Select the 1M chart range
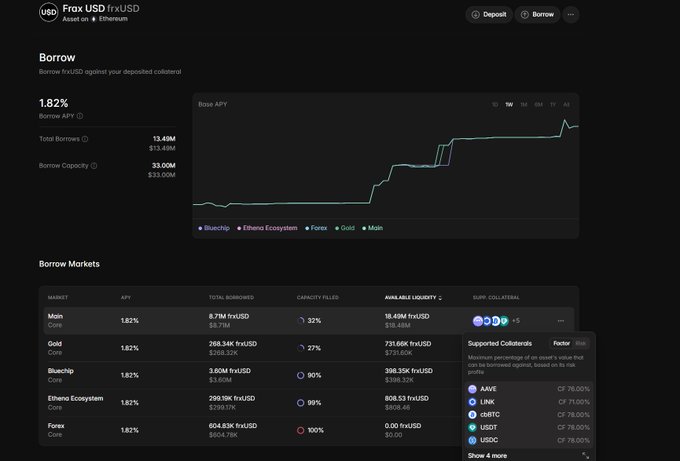The image size is (680, 461). tap(524, 105)
